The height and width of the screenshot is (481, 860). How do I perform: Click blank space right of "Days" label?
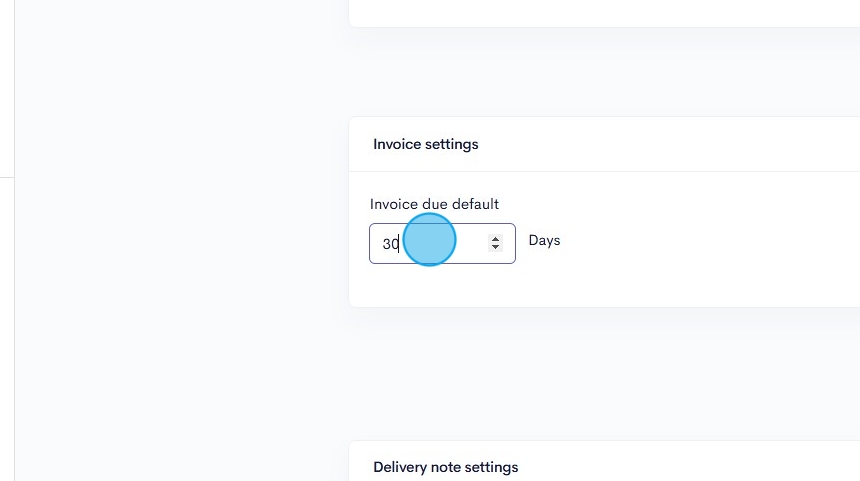pos(700,241)
